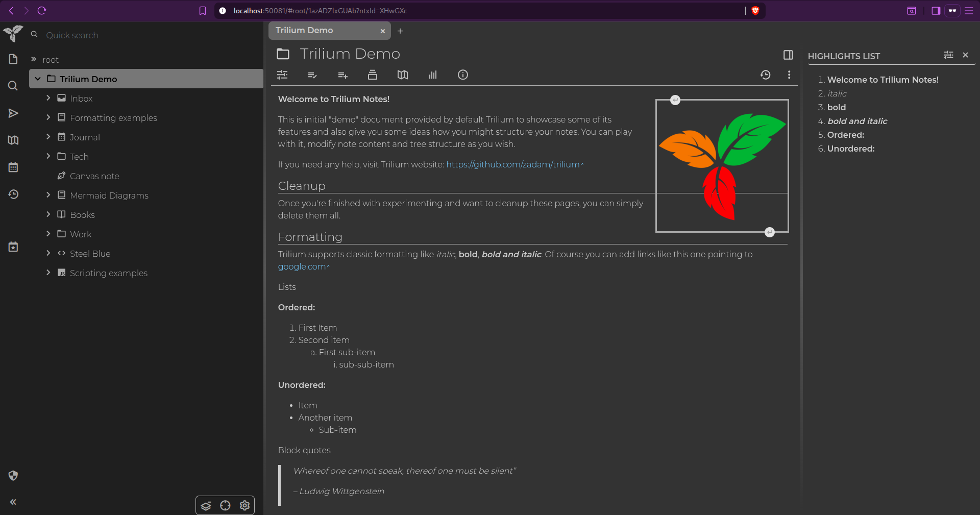This screenshot has height=515, width=980.
Task: Open the search notes icon in the left sidebar
Action: (x=13, y=86)
